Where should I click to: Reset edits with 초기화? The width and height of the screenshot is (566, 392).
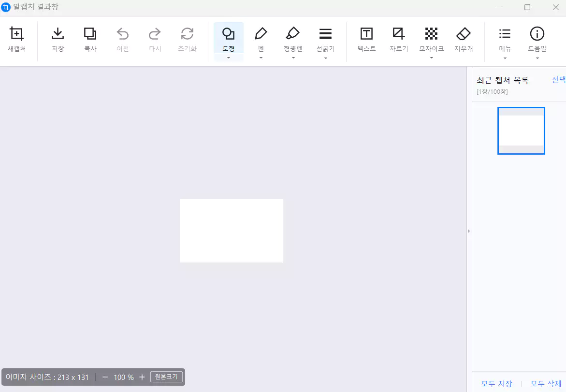tap(188, 39)
